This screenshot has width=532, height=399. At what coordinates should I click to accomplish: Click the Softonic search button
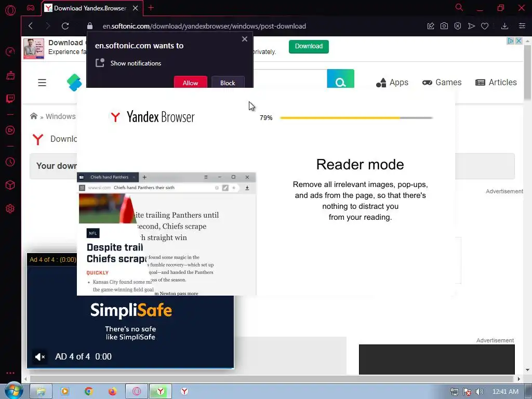click(x=340, y=79)
